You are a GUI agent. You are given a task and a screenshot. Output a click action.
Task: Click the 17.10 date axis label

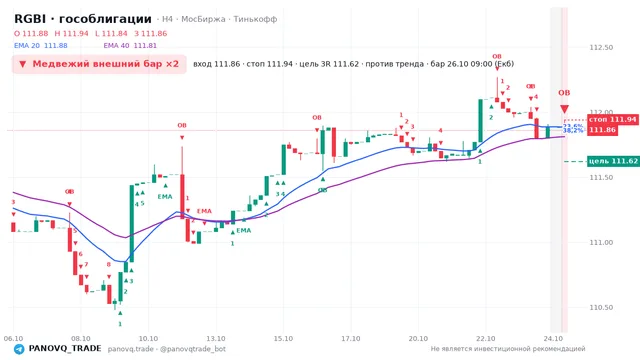(x=351, y=339)
